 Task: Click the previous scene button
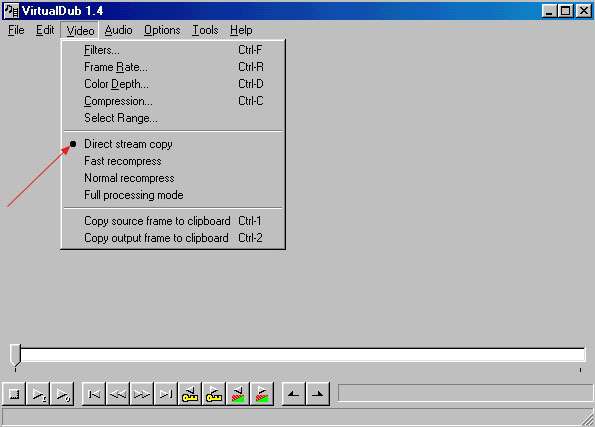[x=238, y=394]
